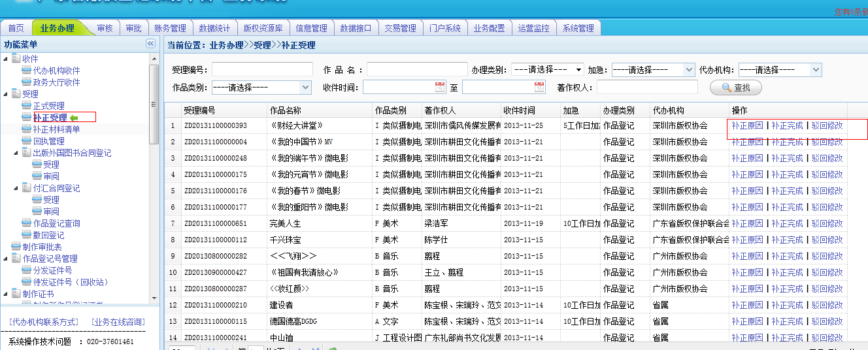Open start date calendar for 收件时间

click(x=439, y=87)
